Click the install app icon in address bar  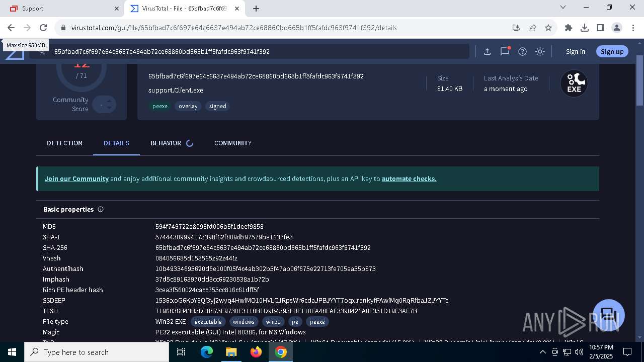(516, 28)
